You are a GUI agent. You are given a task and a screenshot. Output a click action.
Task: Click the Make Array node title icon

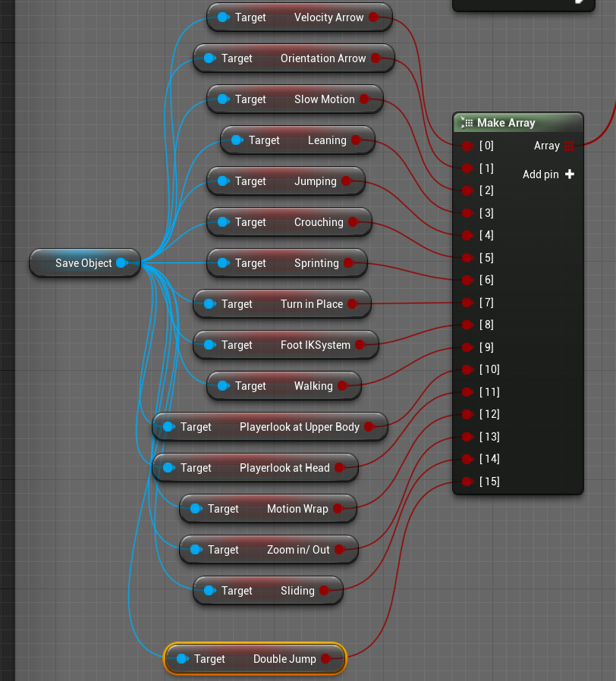467,123
